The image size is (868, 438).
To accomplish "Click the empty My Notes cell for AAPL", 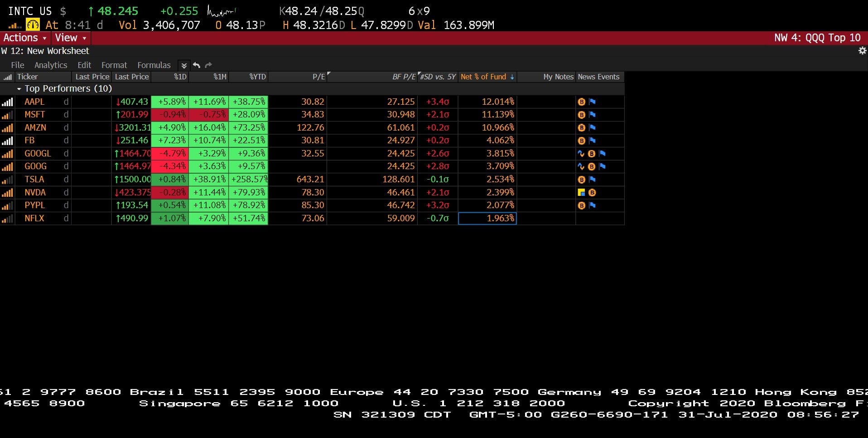I will [x=546, y=102].
